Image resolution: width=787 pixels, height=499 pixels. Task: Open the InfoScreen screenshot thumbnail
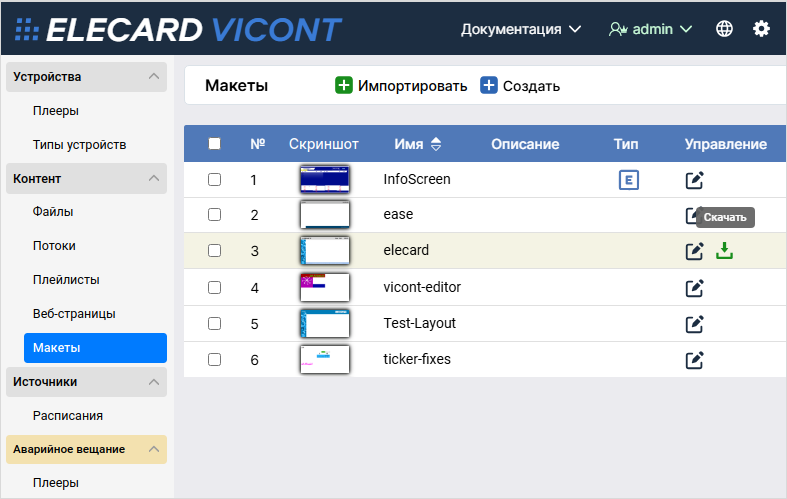(325, 179)
